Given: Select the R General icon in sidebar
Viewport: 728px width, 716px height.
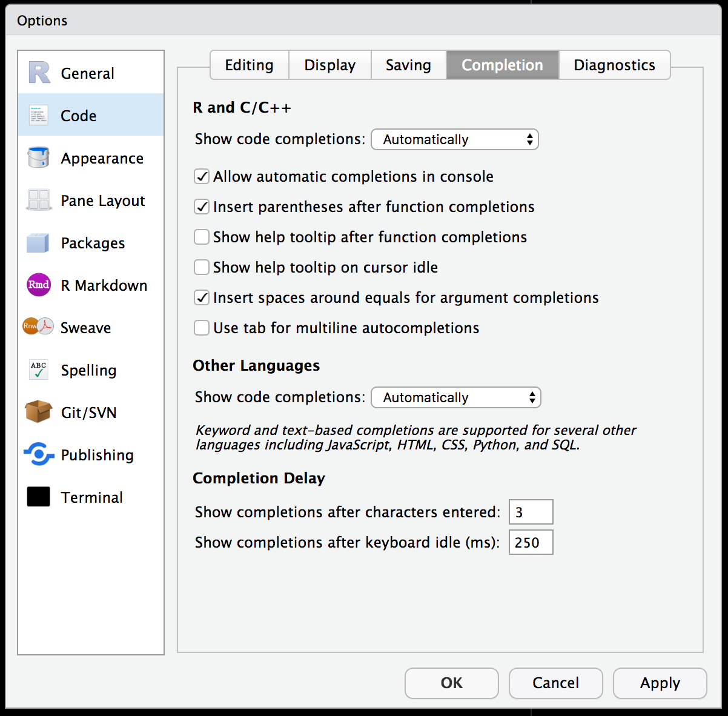Looking at the screenshot, I should [38, 73].
